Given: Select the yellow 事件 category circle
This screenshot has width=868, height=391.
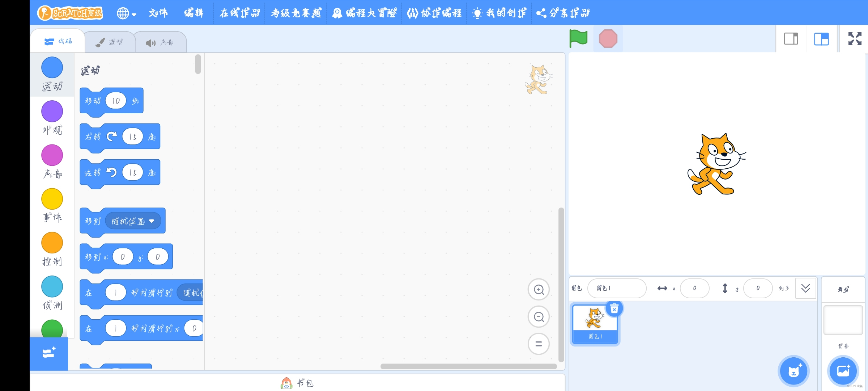Looking at the screenshot, I should pos(52,199).
